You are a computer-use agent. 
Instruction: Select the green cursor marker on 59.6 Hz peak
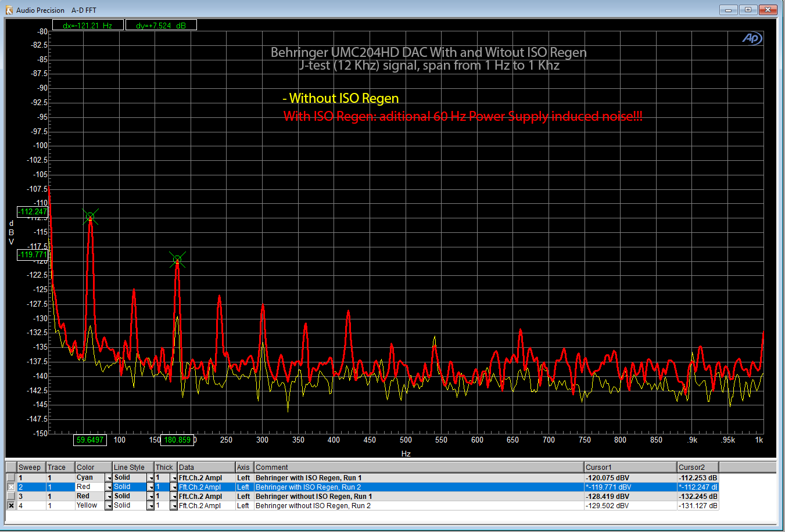point(90,217)
